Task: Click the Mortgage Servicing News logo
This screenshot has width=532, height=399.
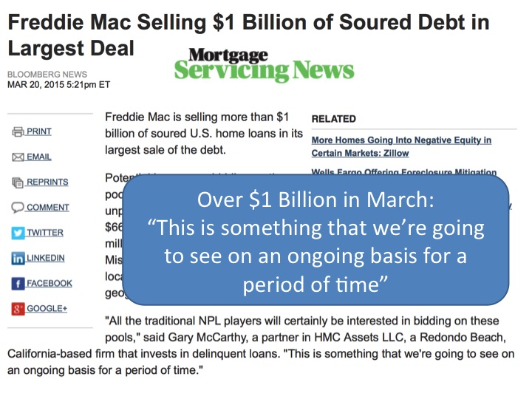Action: pos(264,64)
